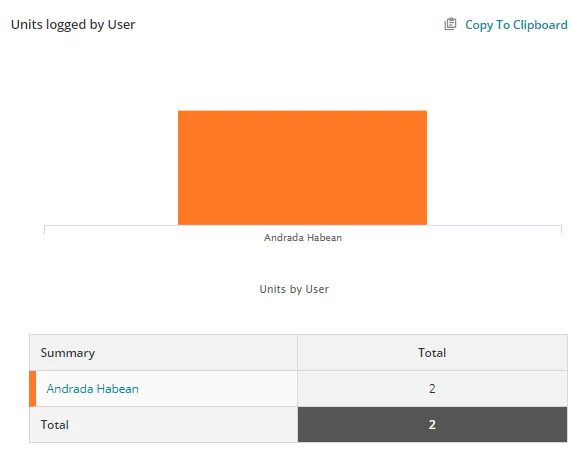The width and height of the screenshot is (588, 471).
Task: Click the top edge of the orange bar
Action: pyautogui.click(x=302, y=111)
